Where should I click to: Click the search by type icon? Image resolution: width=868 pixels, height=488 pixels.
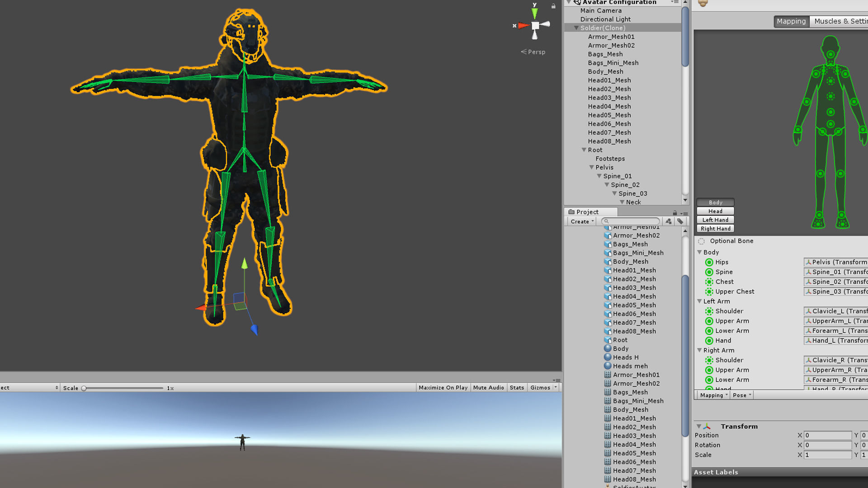click(668, 221)
